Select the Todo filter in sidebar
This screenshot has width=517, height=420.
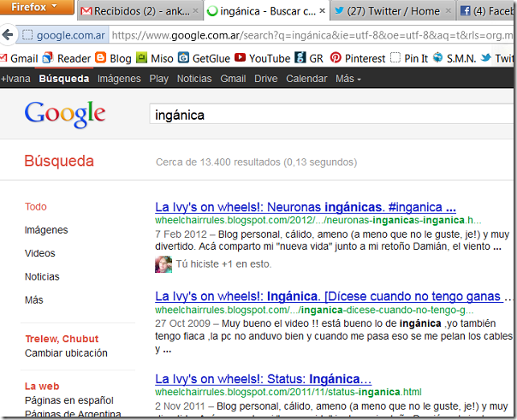36,206
